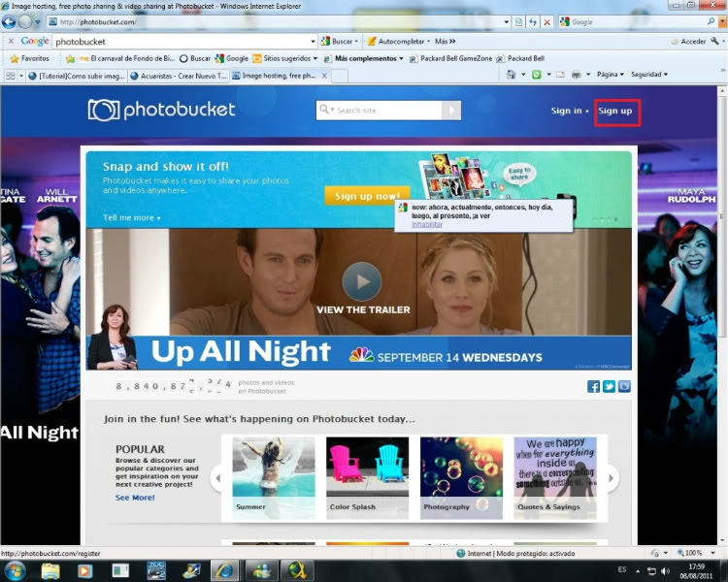The width and height of the screenshot is (728, 582).
Task: Open the Más complementos dropdown
Action: 401,58
